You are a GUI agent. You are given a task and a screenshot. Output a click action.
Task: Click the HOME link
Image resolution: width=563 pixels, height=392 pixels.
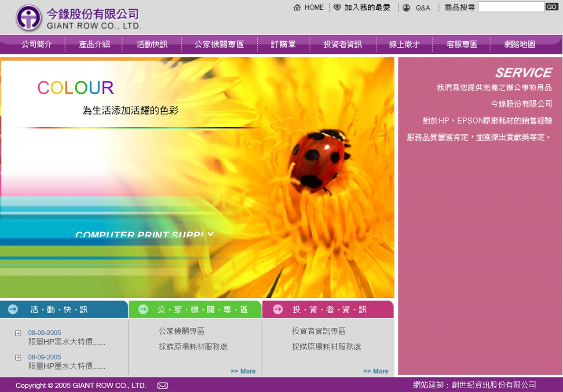click(314, 7)
